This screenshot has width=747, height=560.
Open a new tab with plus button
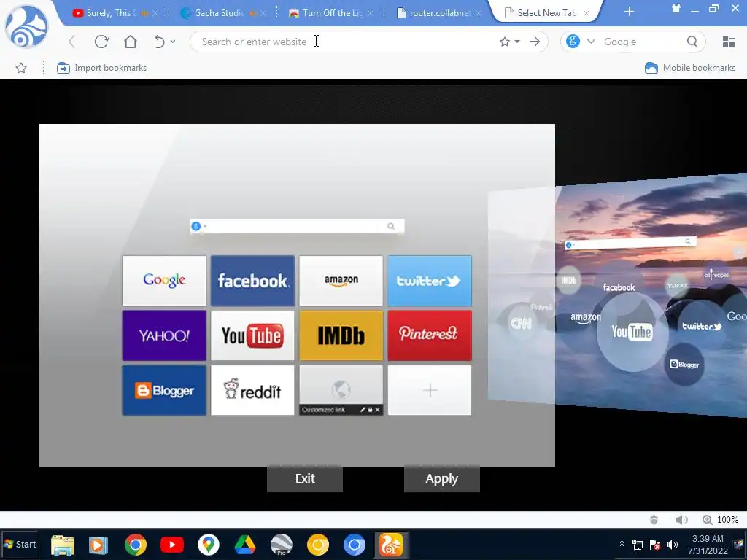[x=629, y=12]
